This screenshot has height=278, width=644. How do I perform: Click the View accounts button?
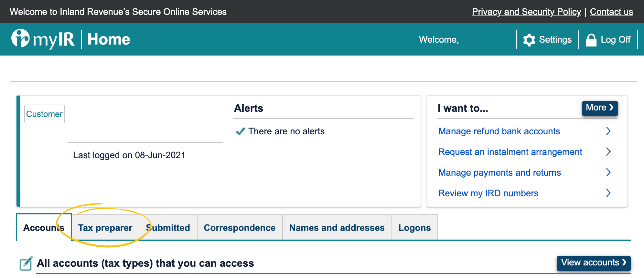point(594,263)
